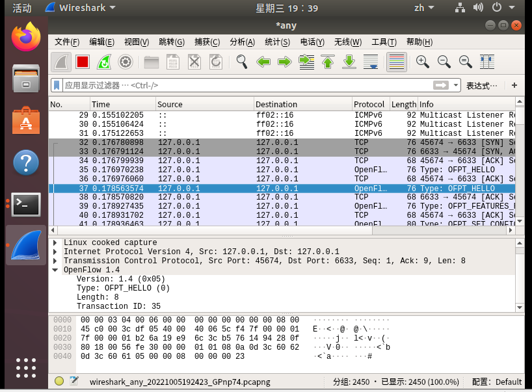532x392 pixels.
Task: Sort by the Destination column header
Action: click(303, 104)
